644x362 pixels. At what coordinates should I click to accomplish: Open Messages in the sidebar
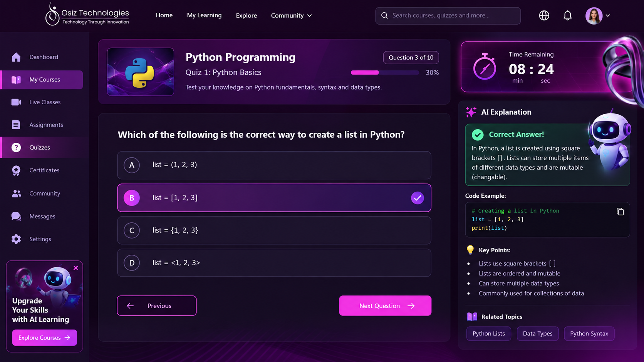point(42,216)
